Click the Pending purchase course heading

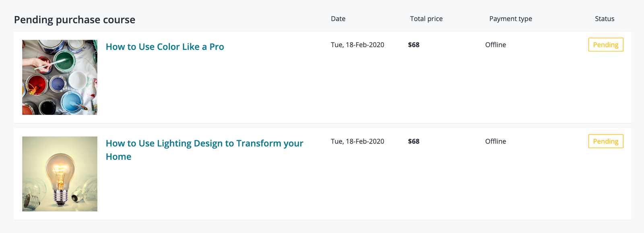coord(74,20)
